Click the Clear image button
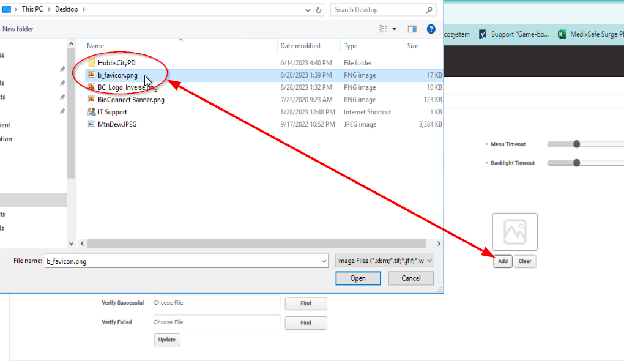 pos(525,261)
